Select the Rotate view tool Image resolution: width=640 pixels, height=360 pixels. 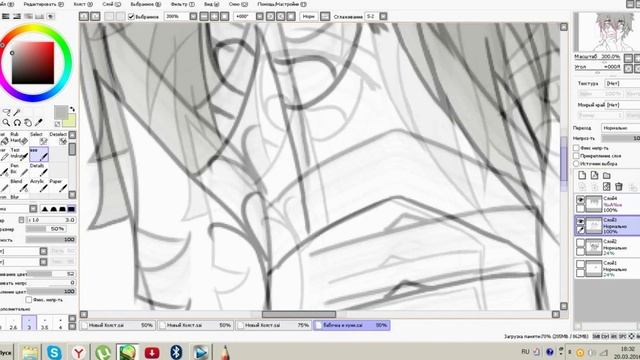click(x=17, y=122)
